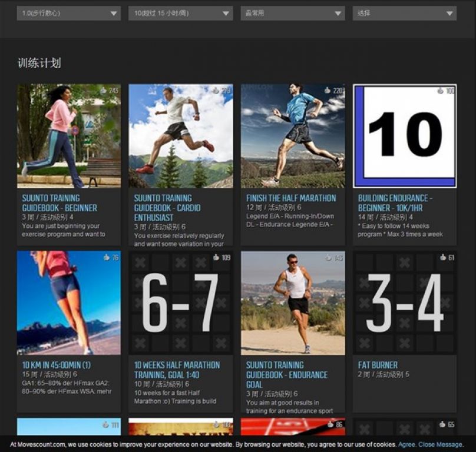Like the Finish the Half Marathon plan

pyautogui.click(x=327, y=91)
